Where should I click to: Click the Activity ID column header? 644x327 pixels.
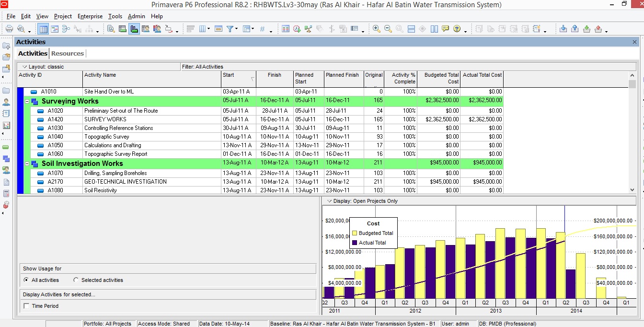click(50, 79)
